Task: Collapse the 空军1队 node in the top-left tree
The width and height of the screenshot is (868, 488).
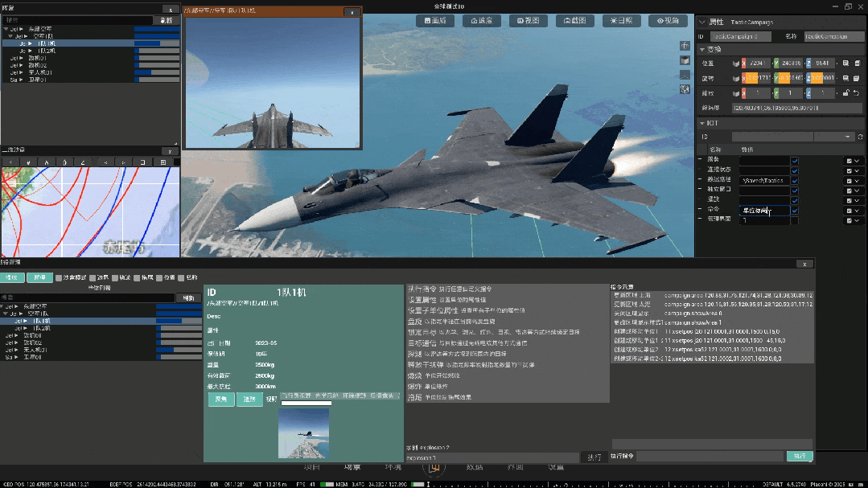Action: [10, 36]
